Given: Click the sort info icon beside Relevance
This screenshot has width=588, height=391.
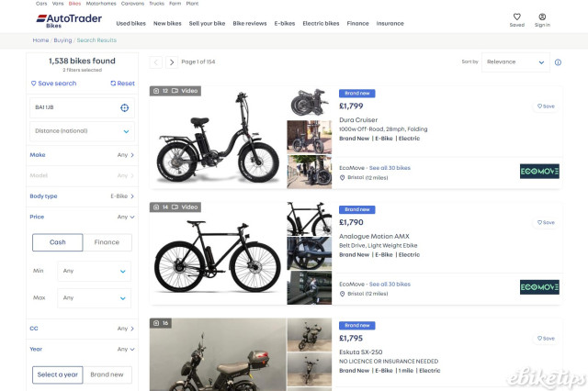Looking at the screenshot, I should click(x=558, y=62).
